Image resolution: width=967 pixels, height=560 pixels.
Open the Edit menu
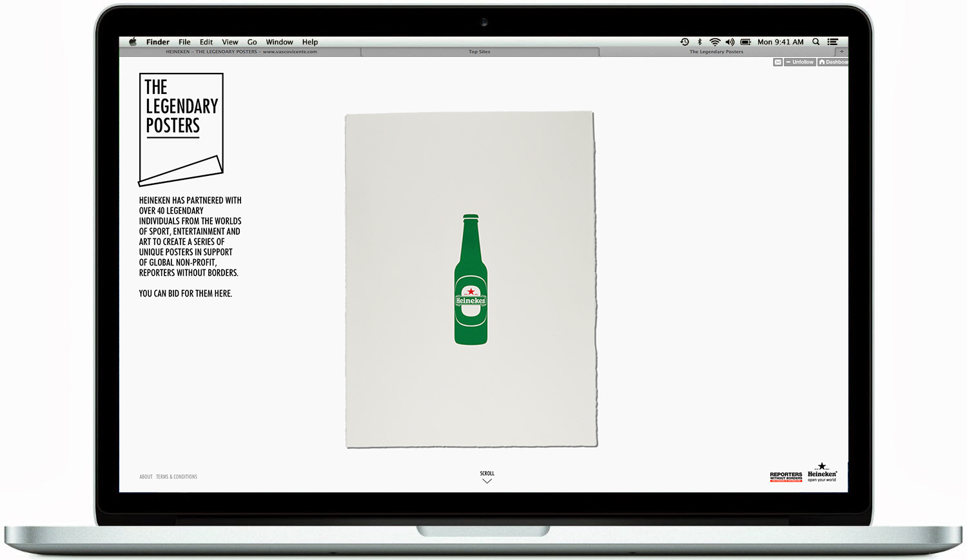[206, 42]
